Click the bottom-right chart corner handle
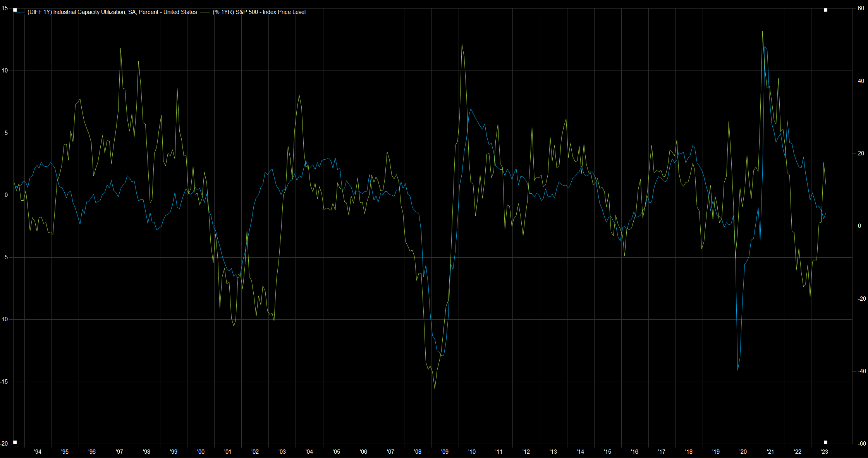 [x=825, y=442]
